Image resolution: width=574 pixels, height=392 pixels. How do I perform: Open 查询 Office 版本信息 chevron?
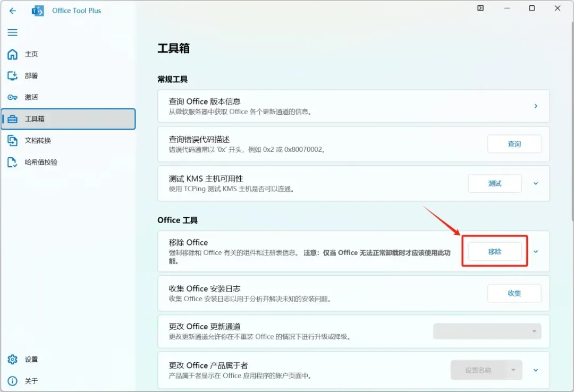point(536,106)
